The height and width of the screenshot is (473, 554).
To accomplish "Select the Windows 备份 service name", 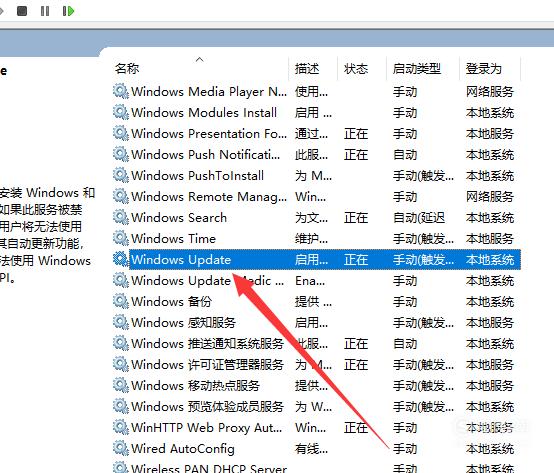I will point(171,302).
